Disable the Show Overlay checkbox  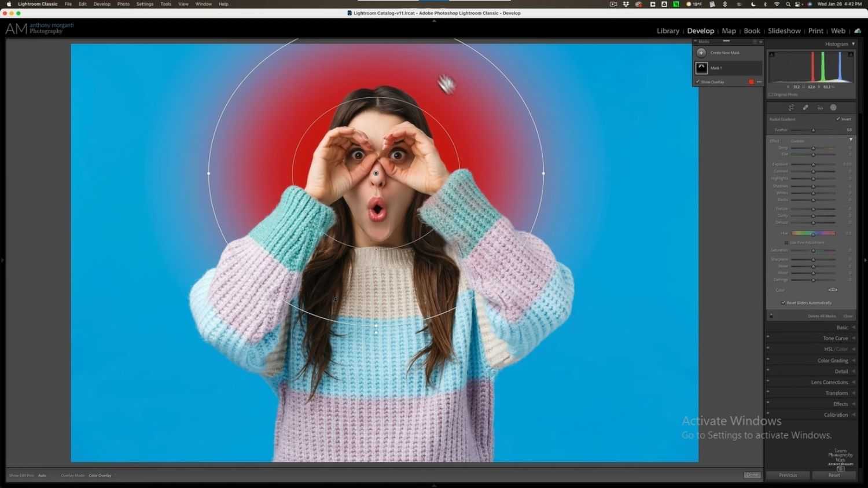click(697, 82)
